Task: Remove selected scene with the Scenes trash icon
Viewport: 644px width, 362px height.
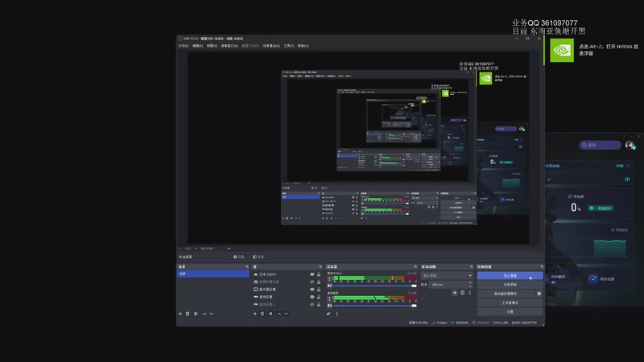Action: click(x=188, y=314)
